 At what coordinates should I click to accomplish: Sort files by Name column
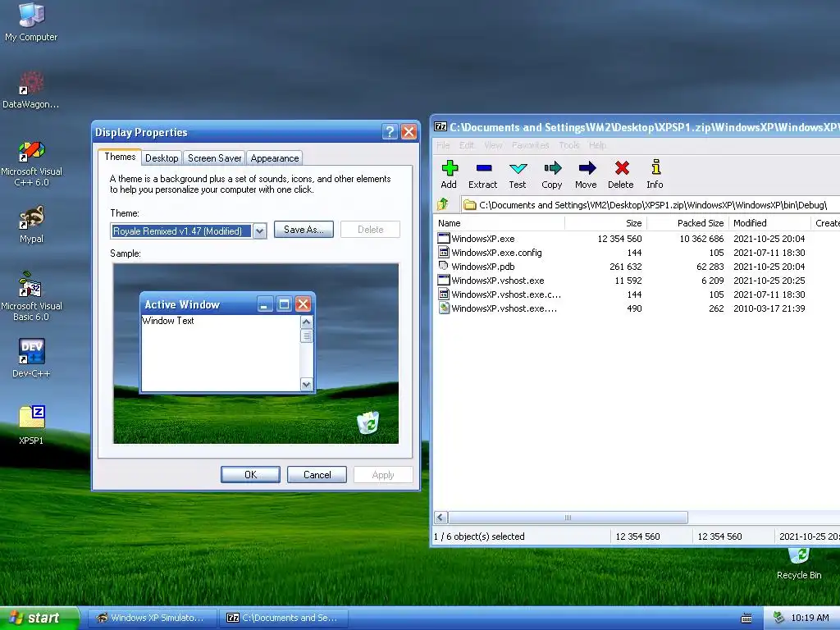(500, 223)
